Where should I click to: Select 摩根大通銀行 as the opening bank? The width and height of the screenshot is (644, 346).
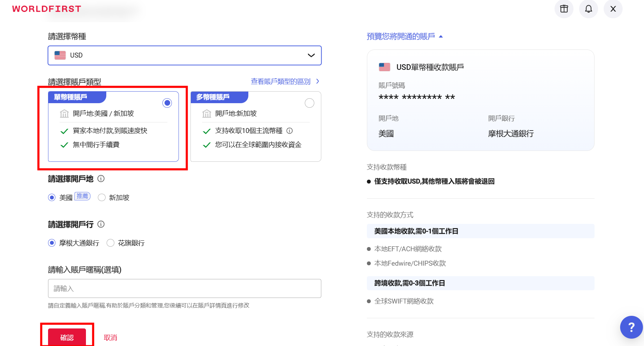(52, 243)
